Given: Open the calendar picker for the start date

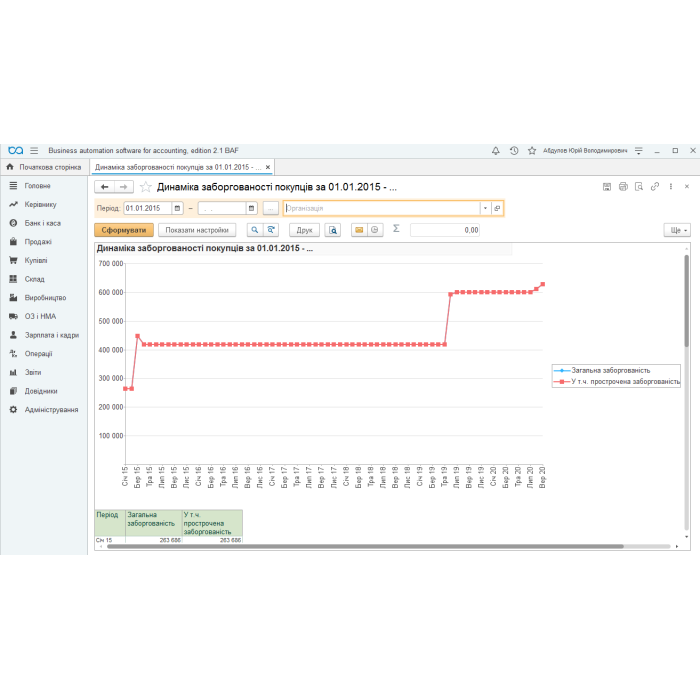Looking at the screenshot, I should [177, 208].
